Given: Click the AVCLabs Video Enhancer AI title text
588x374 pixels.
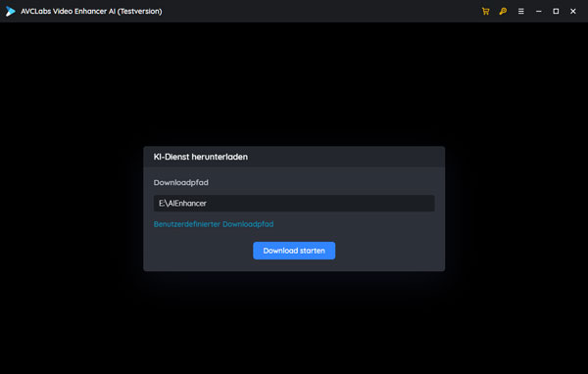Looking at the screenshot, I should pyautogui.click(x=91, y=11).
